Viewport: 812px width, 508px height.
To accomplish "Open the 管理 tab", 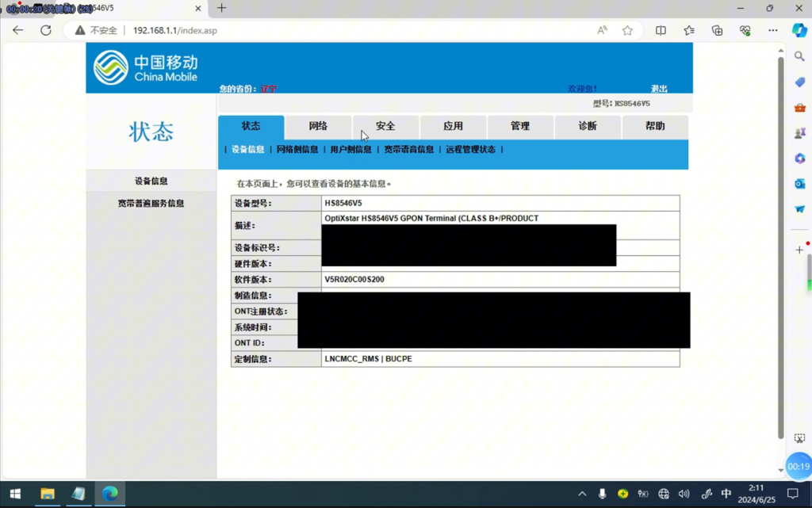I will (520, 126).
